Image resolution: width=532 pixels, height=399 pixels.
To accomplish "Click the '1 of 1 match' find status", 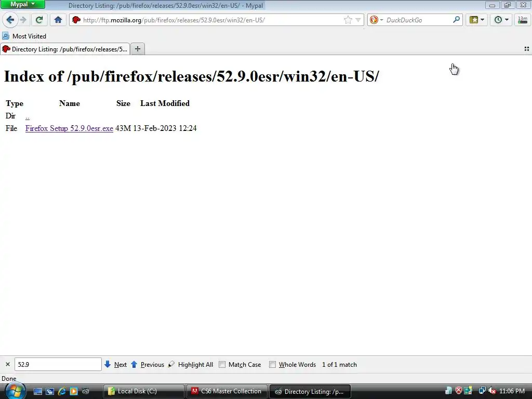I will click(x=339, y=364).
